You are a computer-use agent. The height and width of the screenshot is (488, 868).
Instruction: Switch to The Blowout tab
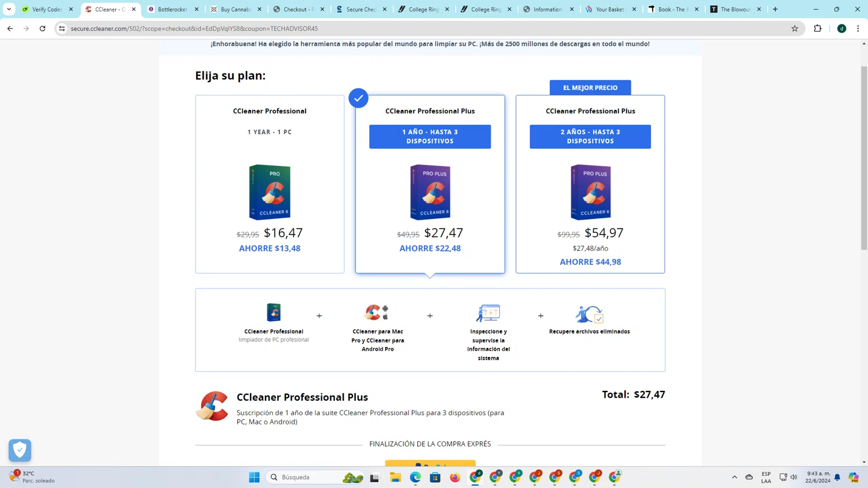[x=735, y=9]
